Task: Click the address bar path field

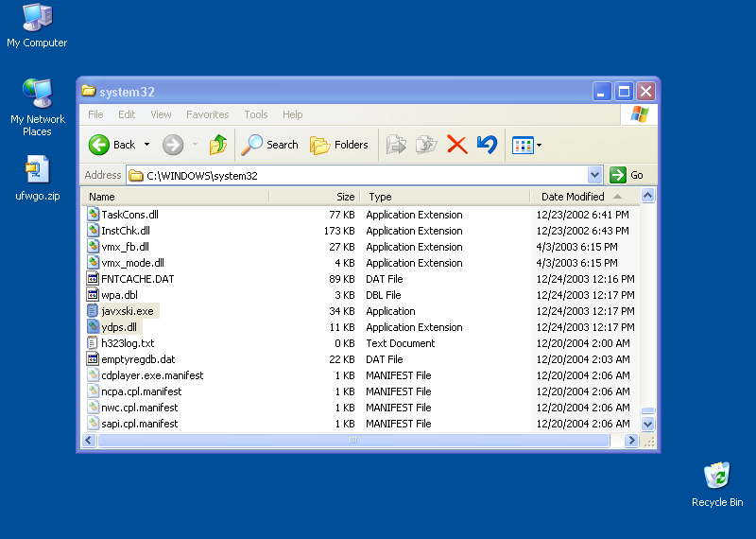Action: tap(358, 176)
